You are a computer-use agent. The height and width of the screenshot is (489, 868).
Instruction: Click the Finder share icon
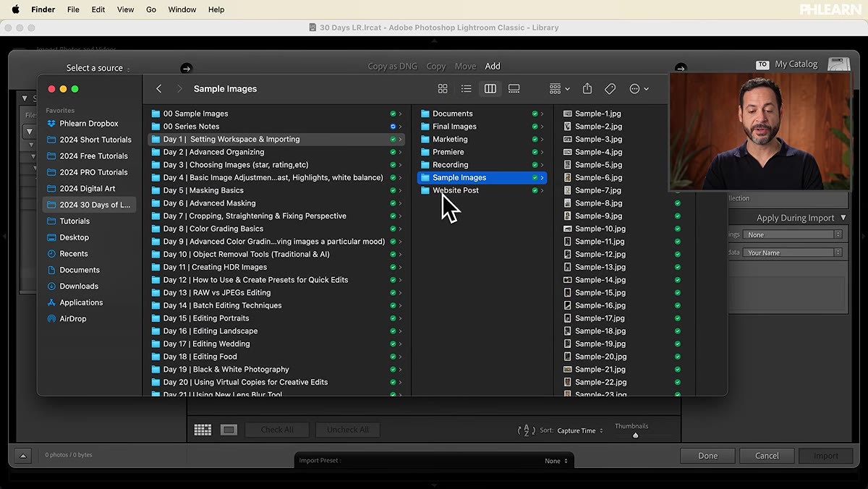click(587, 88)
